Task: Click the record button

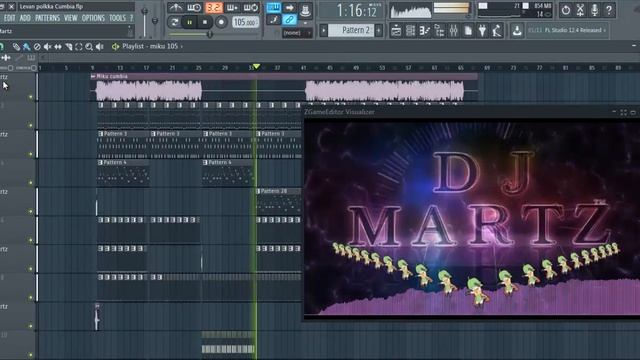Action: point(221,22)
